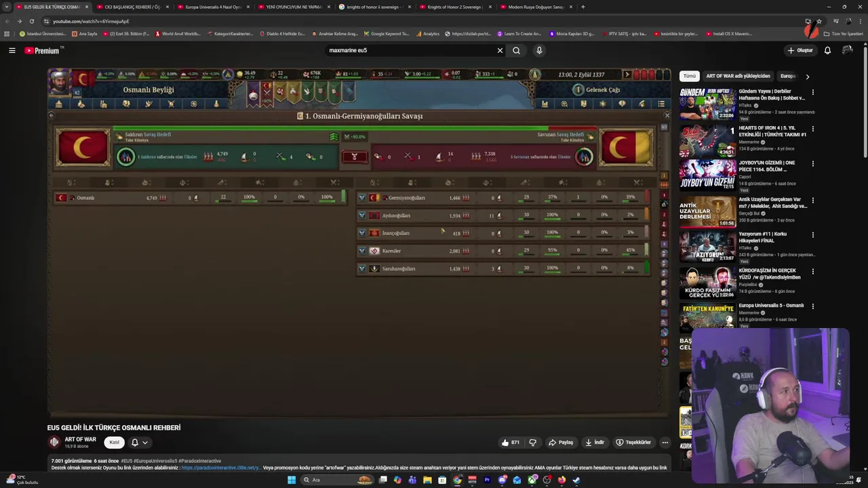Image resolution: width=868 pixels, height=488 pixels.
Task: Click the +80.0% war score indicator
Action: (355, 137)
